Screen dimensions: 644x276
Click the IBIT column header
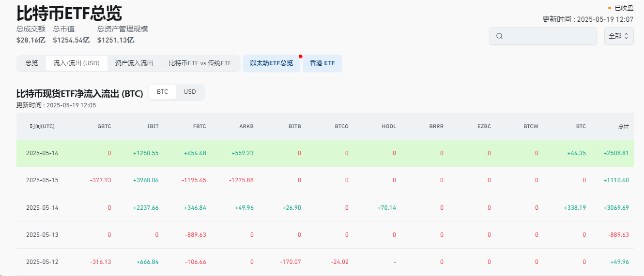[x=153, y=127]
